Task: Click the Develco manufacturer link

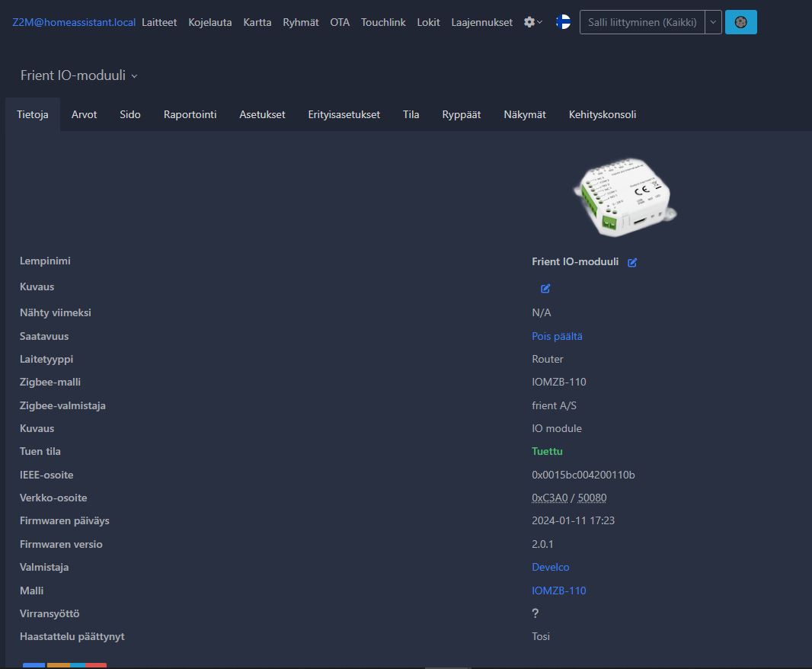Action: coord(550,567)
